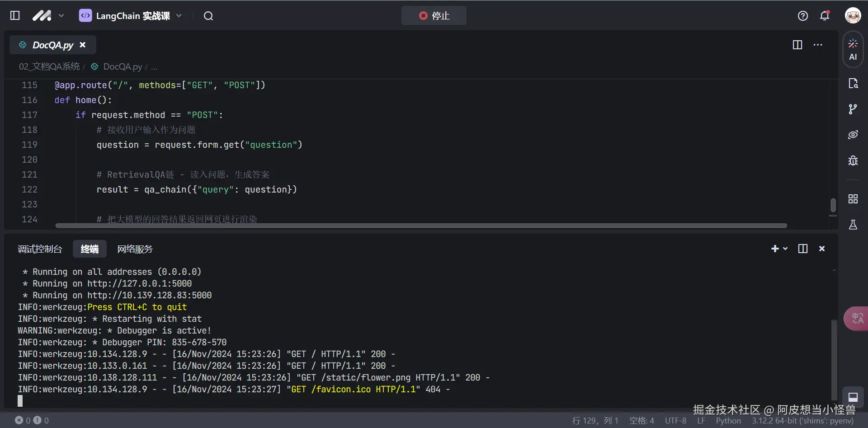Image resolution: width=868 pixels, height=428 pixels.
Task: Open the debug bug icon
Action: [x=853, y=160]
